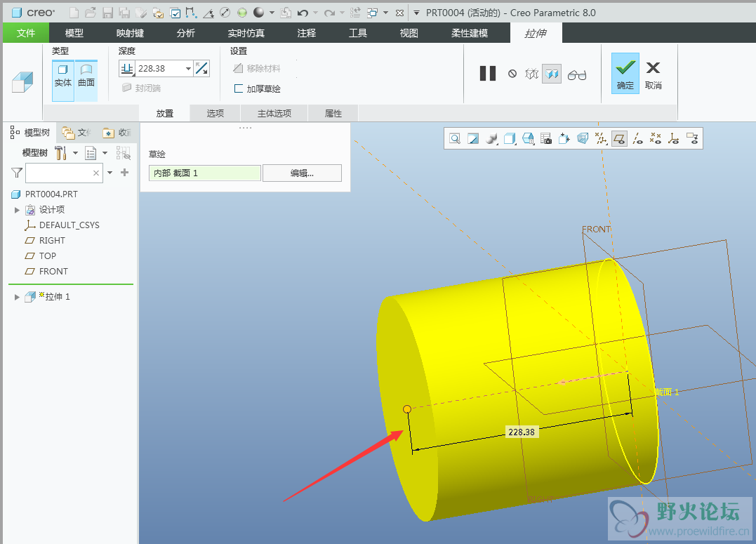
Task: Click the Windows switcher icon
Action: 372,13
